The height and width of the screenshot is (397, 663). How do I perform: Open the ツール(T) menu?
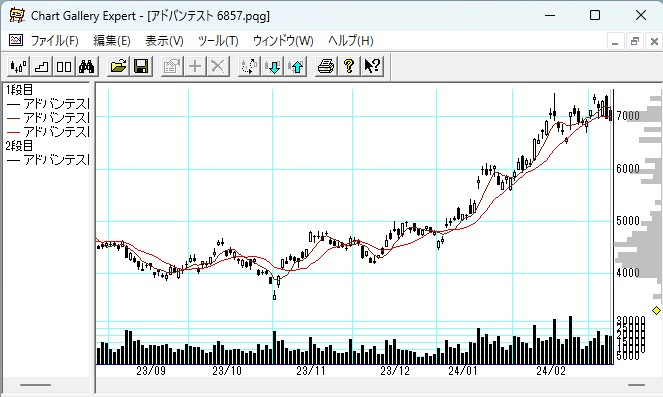coord(218,41)
